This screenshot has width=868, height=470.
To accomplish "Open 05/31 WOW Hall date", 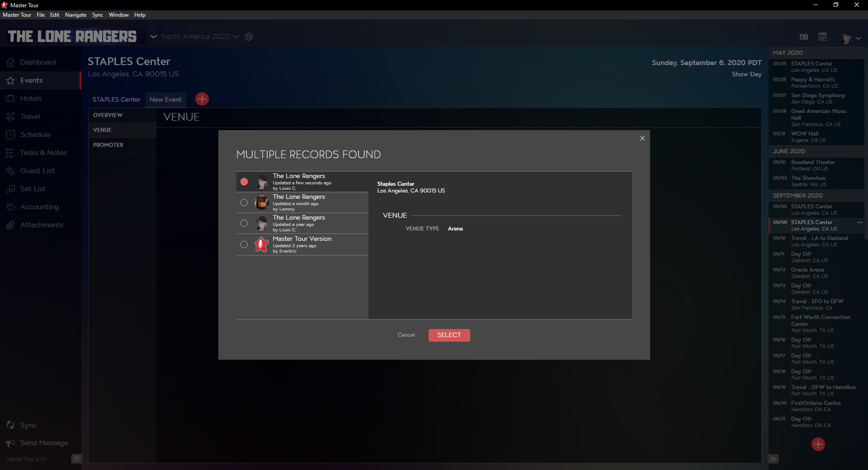I will 816,137.
